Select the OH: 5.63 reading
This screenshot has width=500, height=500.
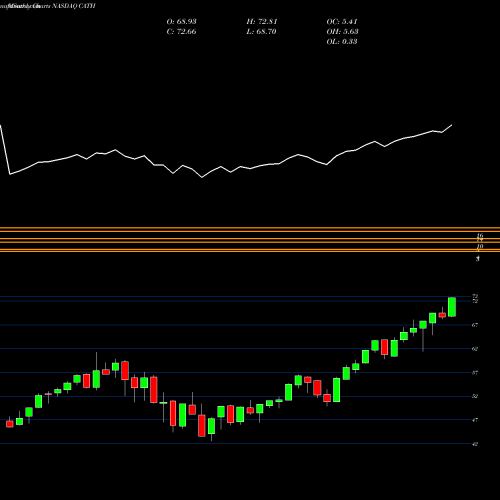click(342, 31)
